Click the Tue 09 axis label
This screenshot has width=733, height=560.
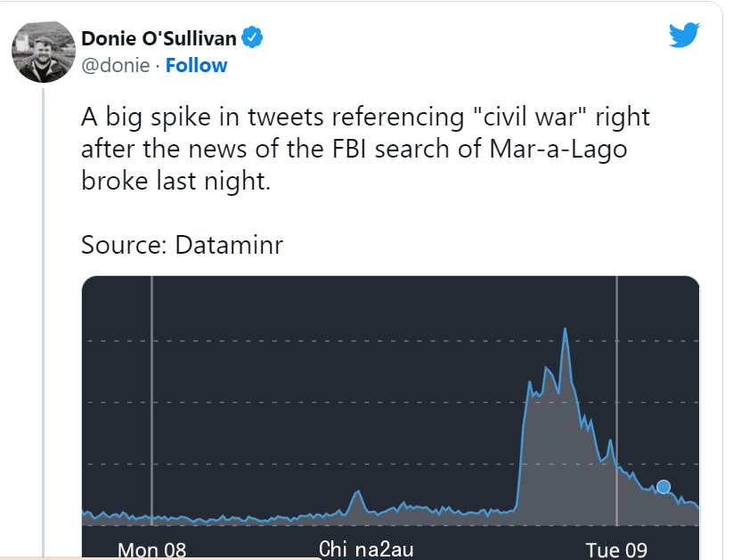click(616, 549)
